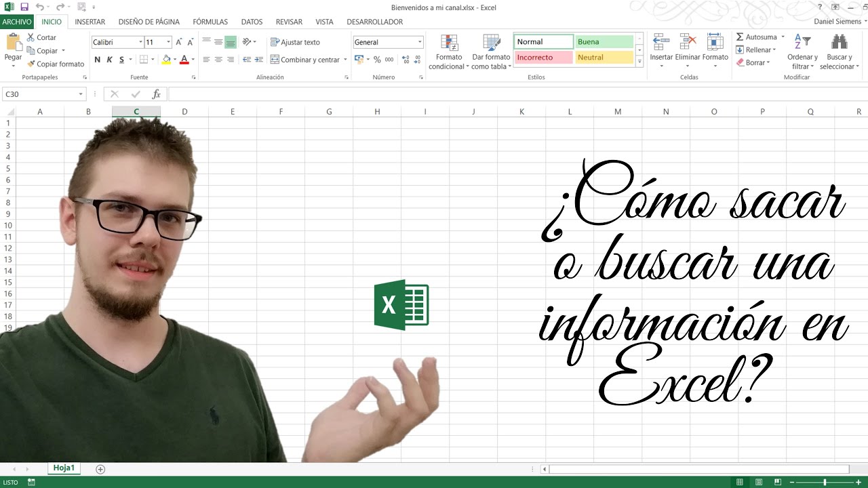The image size is (868, 488).
Task: Switch to the DATOS tab
Action: tap(252, 22)
